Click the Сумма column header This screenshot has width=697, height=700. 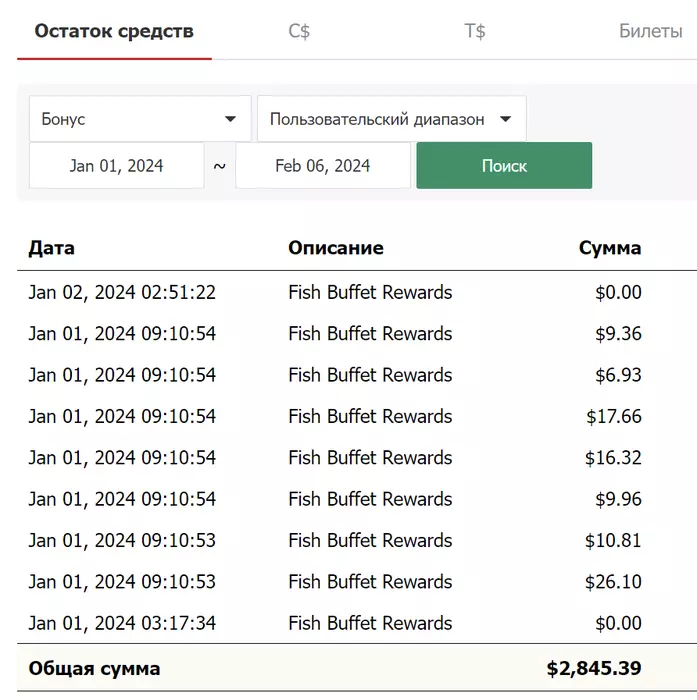pyautogui.click(x=609, y=248)
